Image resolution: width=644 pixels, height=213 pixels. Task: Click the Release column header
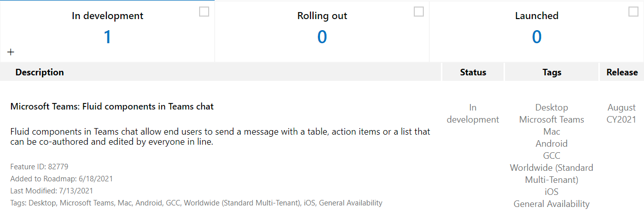click(622, 72)
